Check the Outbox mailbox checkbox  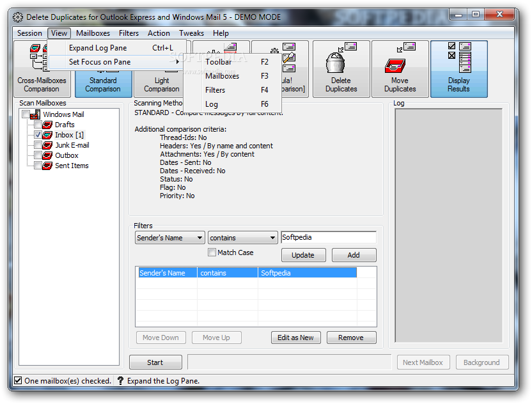click(38, 155)
